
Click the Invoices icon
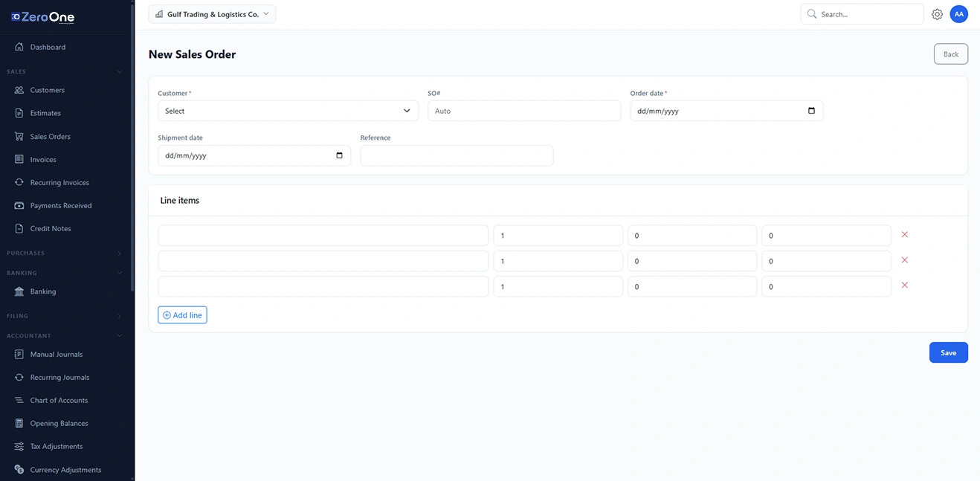[x=19, y=159]
